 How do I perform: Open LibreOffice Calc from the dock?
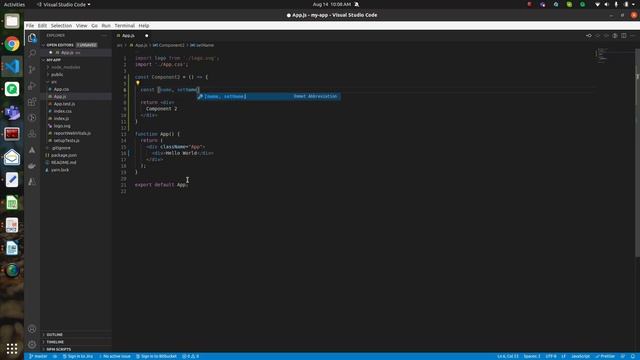pyautogui.click(x=12, y=202)
